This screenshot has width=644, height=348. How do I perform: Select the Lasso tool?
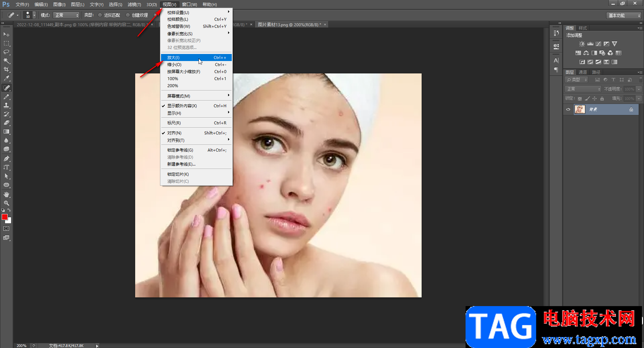[x=6, y=52]
